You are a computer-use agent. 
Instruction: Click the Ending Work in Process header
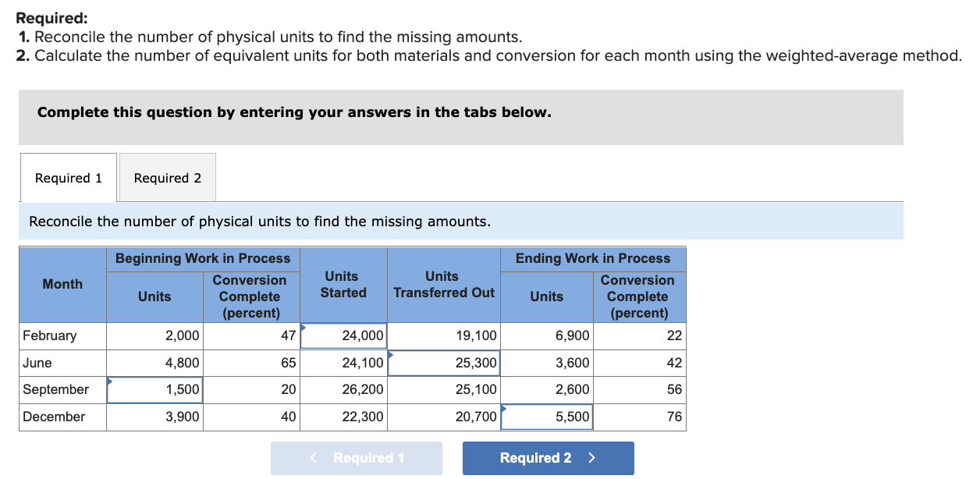[593, 258]
